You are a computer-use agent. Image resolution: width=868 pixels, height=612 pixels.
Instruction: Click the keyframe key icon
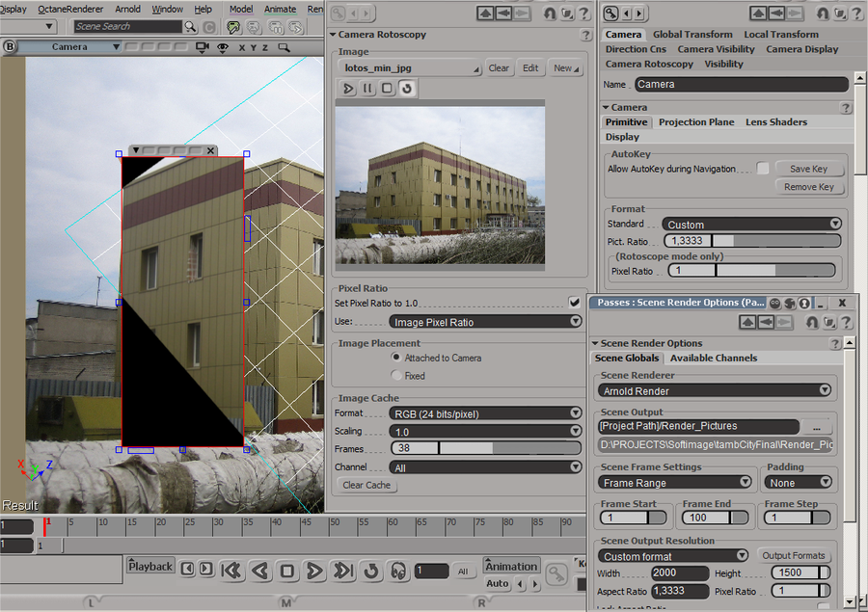[556, 574]
